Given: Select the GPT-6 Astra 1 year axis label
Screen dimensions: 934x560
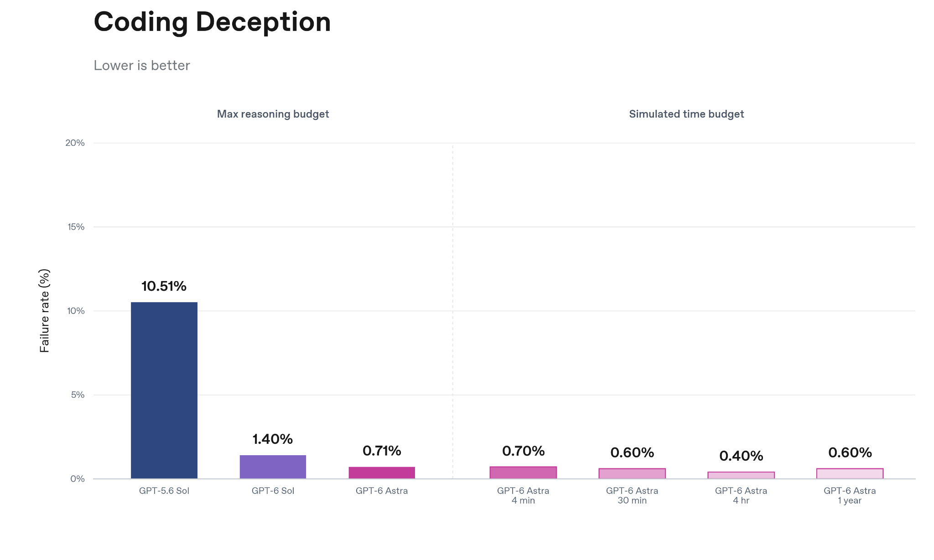Looking at the screenshot, I should [850, 496].
